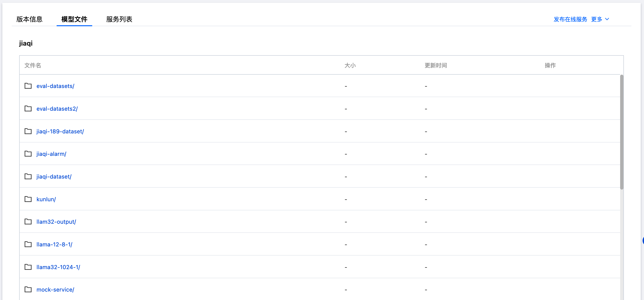This screenshot has height=300, width=644.
Task: Click folder icon beside eval-datasets2/
Action: coord(28,109)
